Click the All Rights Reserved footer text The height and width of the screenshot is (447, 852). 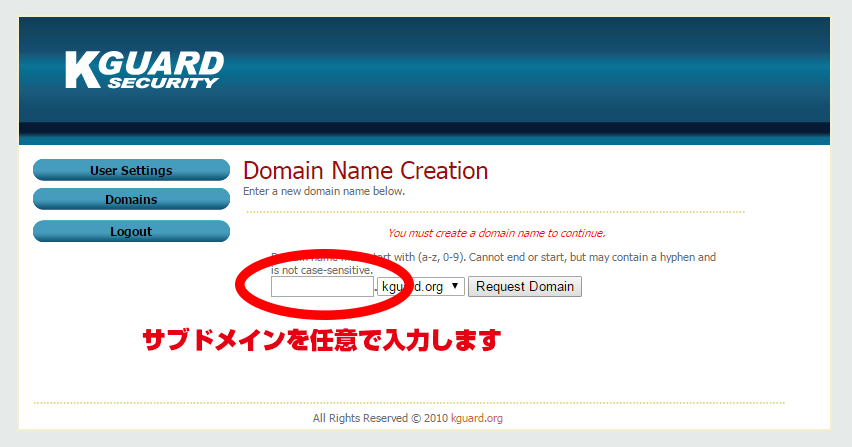point(380,418)
